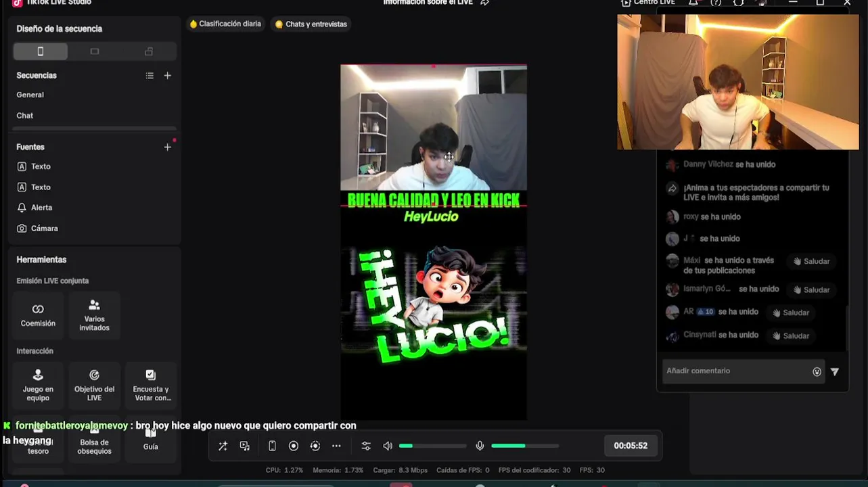868x487 pixels.
Task: Adjust the speaker volume slider
Action: 432,446
